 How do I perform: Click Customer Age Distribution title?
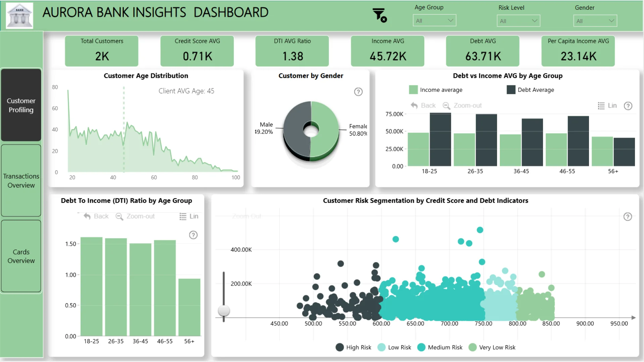coord(146,76)
